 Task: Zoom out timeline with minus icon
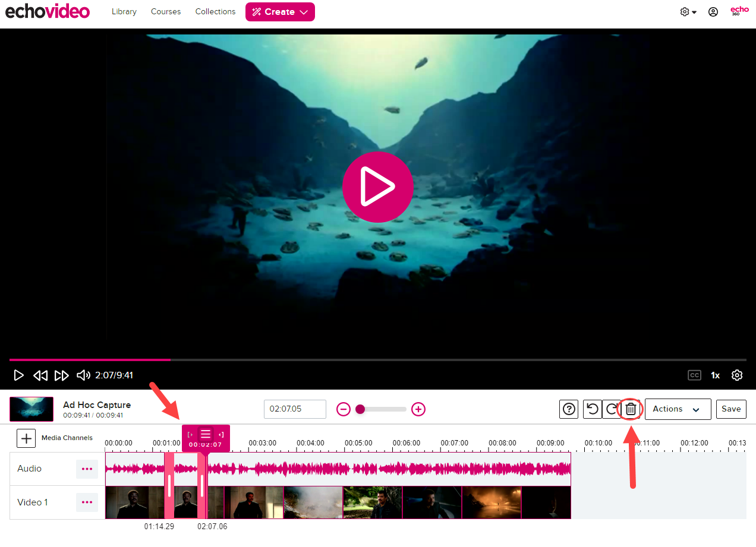[344, 409]
